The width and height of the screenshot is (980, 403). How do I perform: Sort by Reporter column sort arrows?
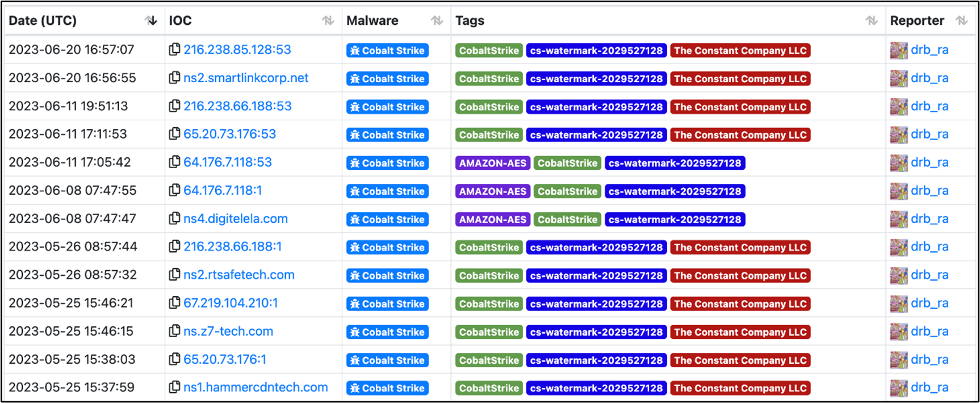point(961,21)
